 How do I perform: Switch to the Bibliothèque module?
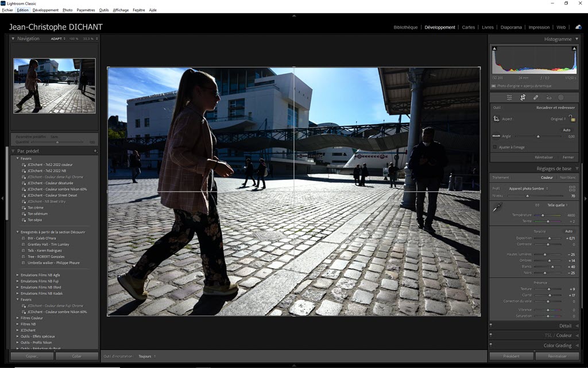[405, 28]
